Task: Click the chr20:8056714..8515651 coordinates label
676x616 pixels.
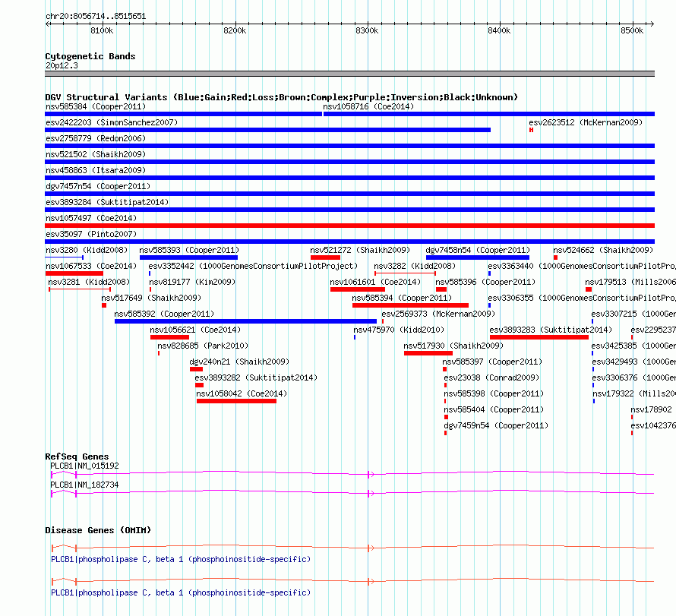Action: [x=96, y=17]
